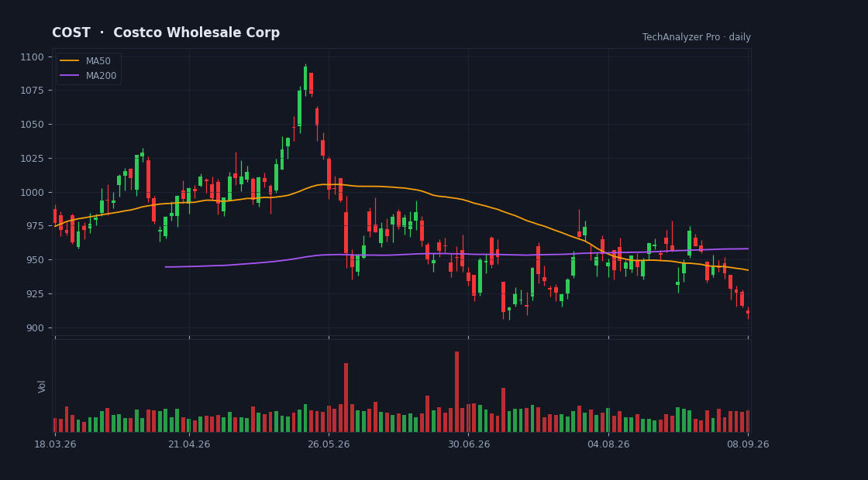The width and height of the screenshot is (868, 480).
Task: Select the MA200 legend entry
Action: (88, 76)
